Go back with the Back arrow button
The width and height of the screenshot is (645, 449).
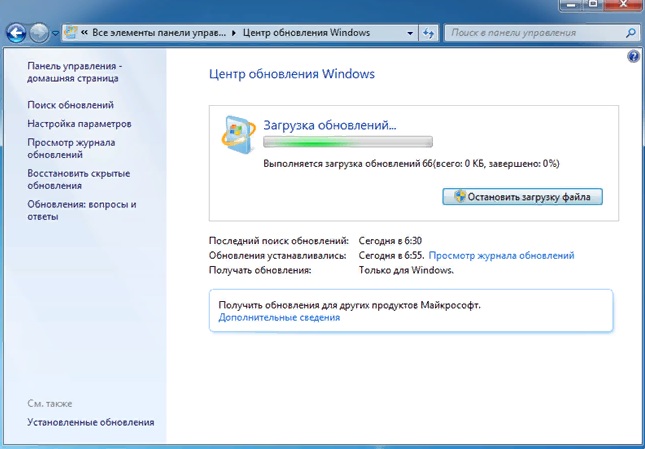coord(16,33)
